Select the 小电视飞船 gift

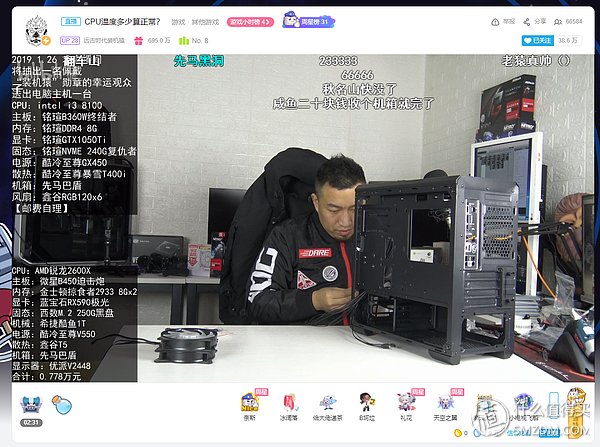point(523,406)
